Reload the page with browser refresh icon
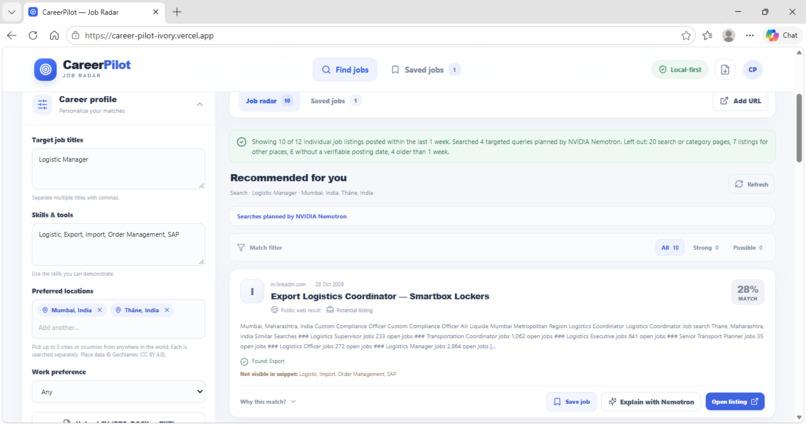Image resolution: width=806 pixels, height=425 pixels. tap(33, 35)
